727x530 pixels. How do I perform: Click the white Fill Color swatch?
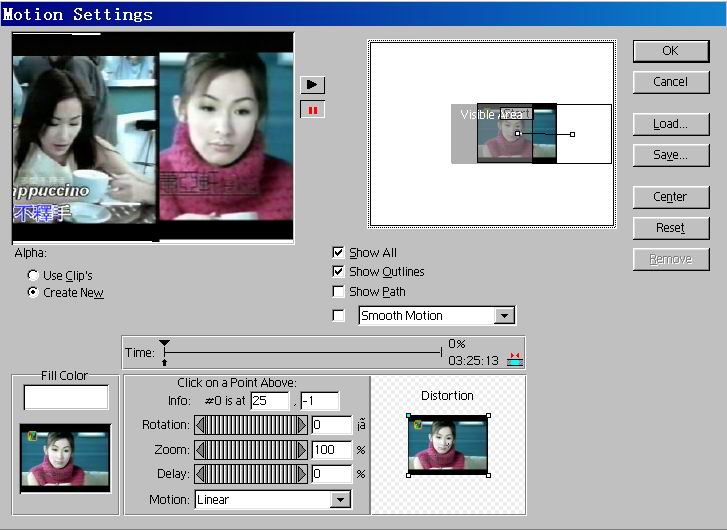point(66,398)
